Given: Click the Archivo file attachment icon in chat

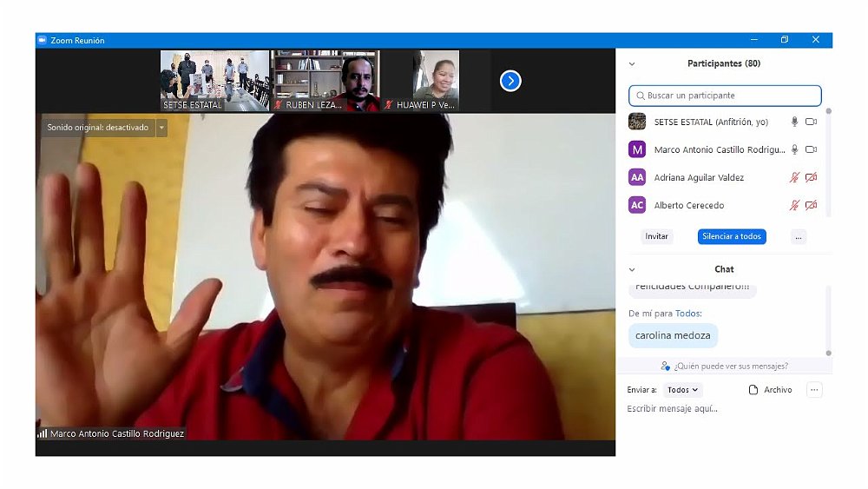Looking at the screenshot, I should point(753,390).
